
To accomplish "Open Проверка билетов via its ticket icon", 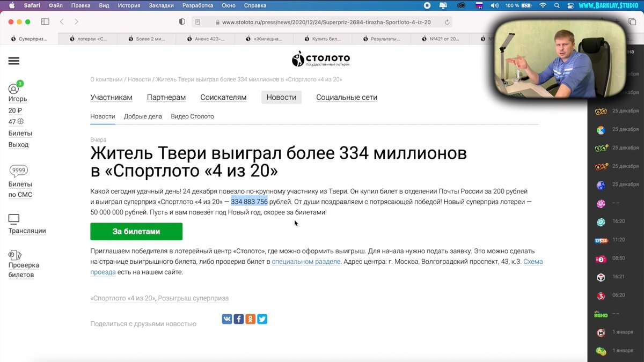I will coord(15,254).
